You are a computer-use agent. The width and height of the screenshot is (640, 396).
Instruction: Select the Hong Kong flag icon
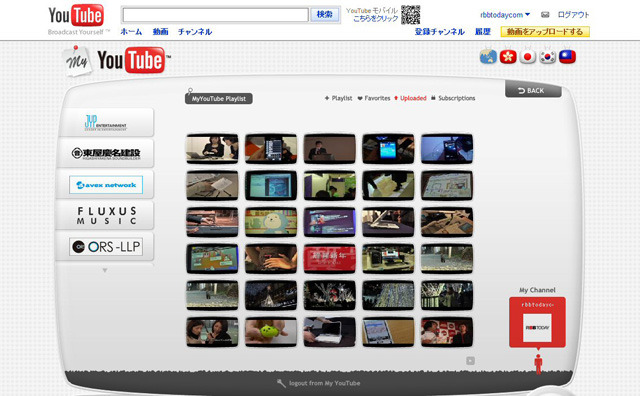508,57
